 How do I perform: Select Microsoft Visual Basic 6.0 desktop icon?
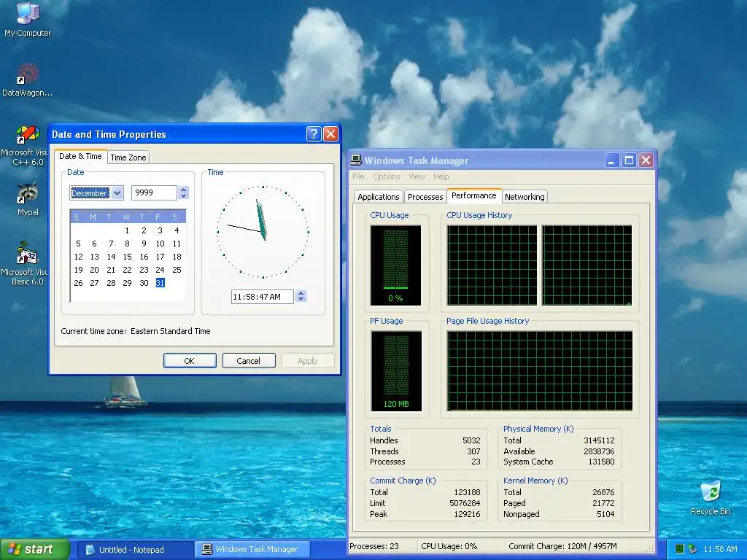[x=28, y=263]
